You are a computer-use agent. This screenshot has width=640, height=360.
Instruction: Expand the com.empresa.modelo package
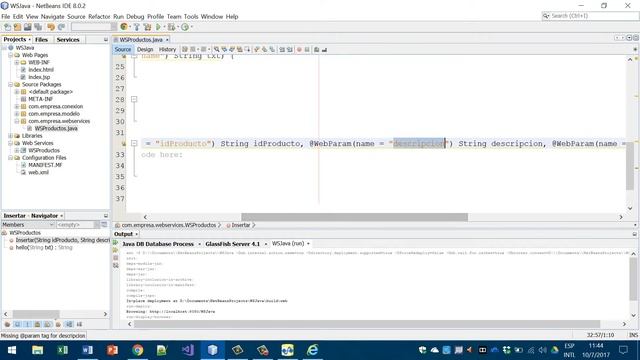click(17, 114)
